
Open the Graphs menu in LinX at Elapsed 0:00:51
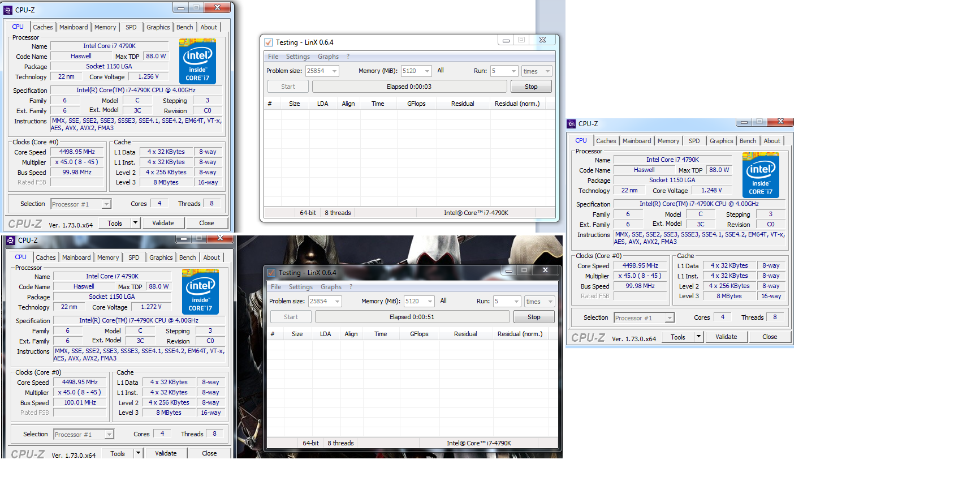(331, 287)
